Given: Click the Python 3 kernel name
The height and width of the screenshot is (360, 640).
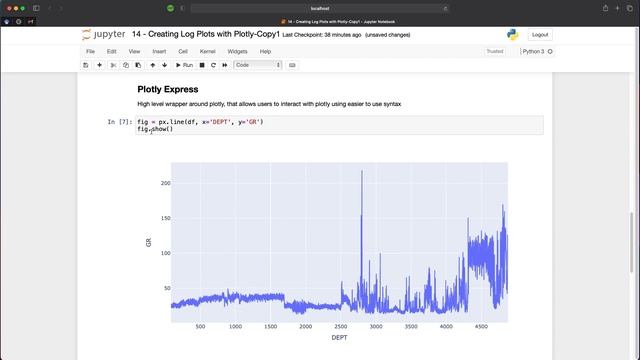Looking at the screenshot, I should (533, 51).
